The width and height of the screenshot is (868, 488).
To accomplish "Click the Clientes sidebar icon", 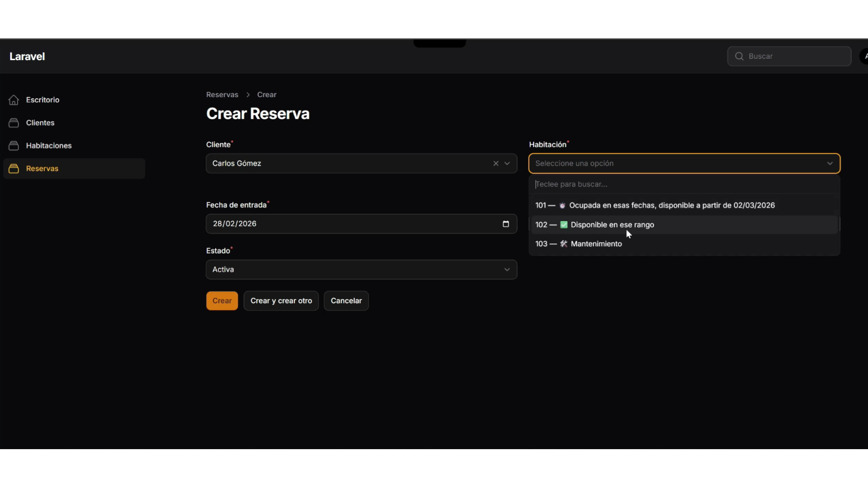I will tap(14, 123).
